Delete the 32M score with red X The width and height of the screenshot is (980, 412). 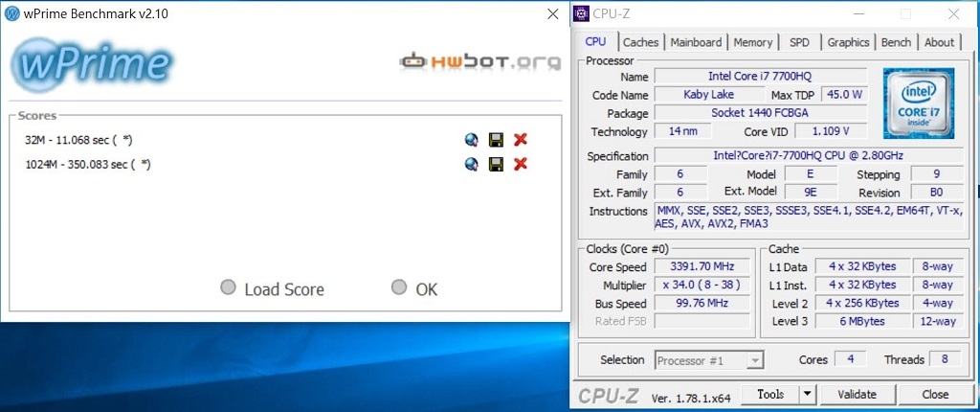click(520, 140)
